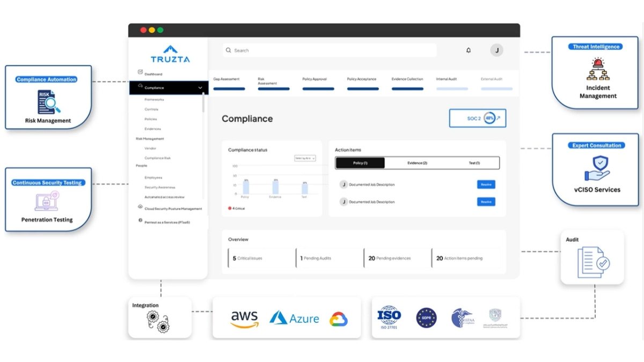Click the vCISO Services shield icon
The height and width of the screenshot is (362, 644).
click(597, 167)
